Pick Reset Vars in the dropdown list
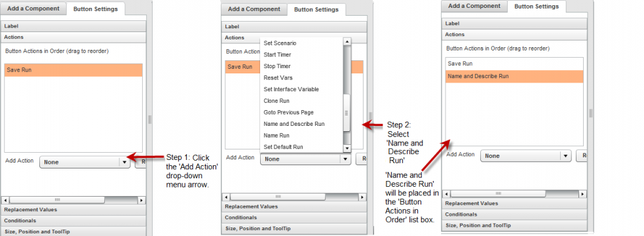The width and height of the screenshot is (644, 236). (x=301, y=77)
